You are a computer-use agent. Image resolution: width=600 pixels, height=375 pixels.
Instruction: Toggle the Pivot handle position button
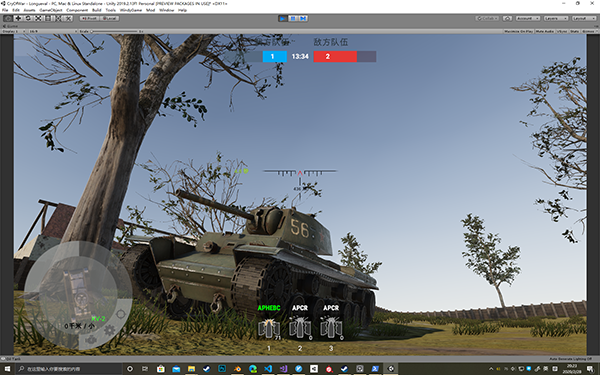coord(90,18)
